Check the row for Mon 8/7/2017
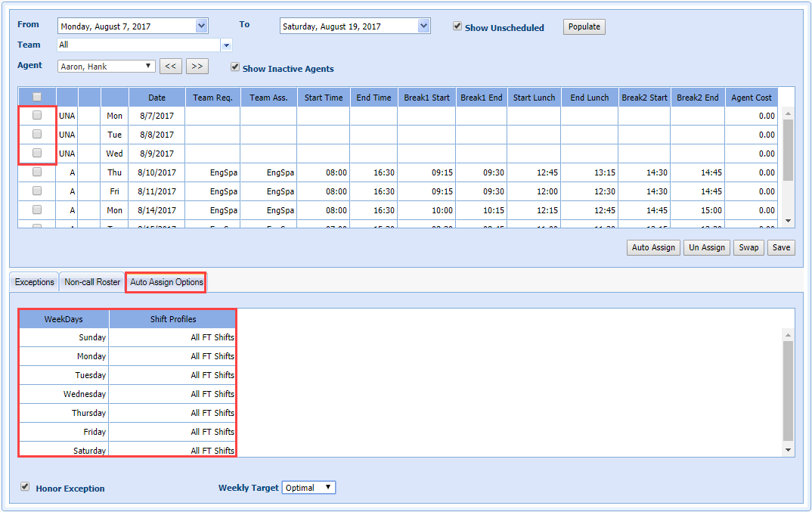Viewport: 812px width, 512px height. click(x=37, y=116)
